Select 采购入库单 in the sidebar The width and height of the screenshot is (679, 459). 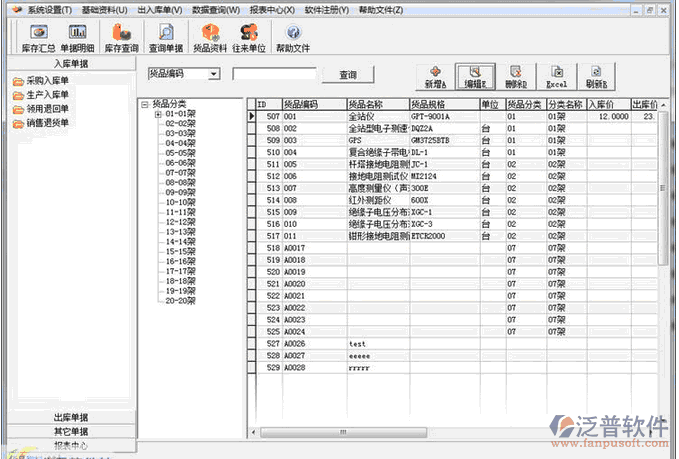pos(47,81)
